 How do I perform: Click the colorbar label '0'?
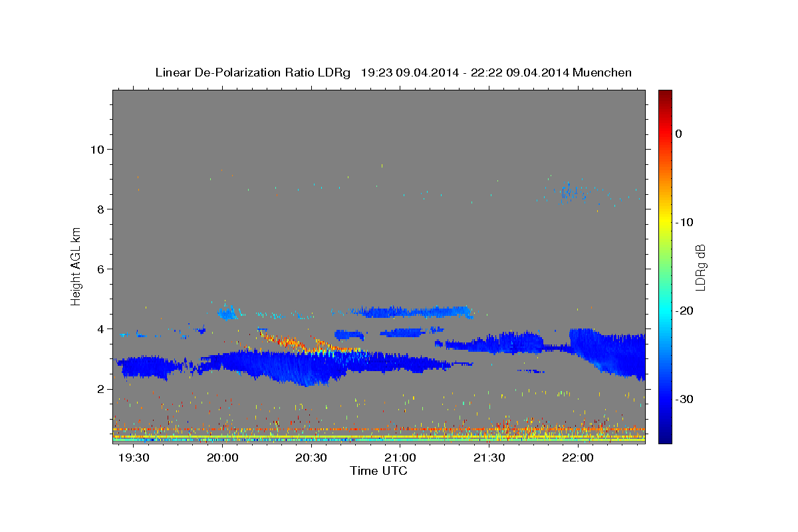[x=679, y=134]
